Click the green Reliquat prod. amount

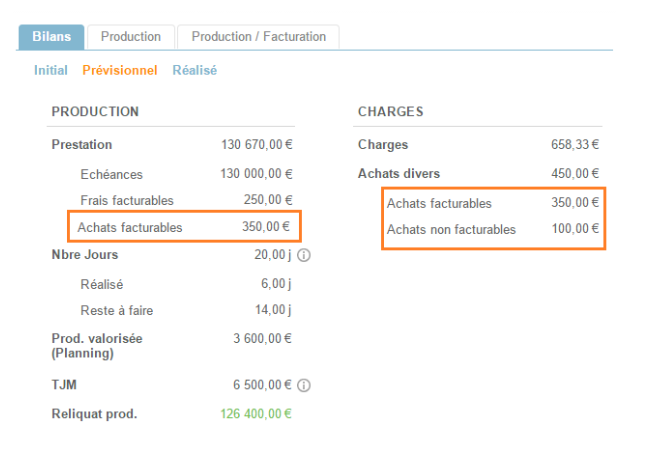coord(257,414)
